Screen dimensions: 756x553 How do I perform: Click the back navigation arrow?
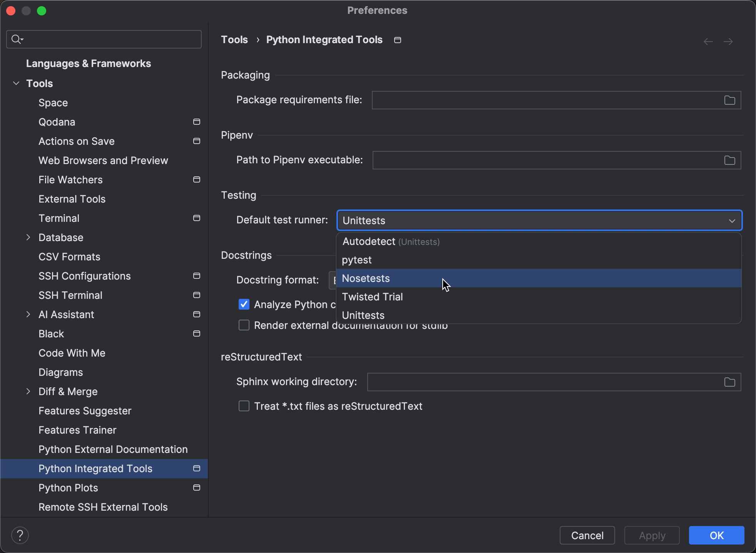(708, 41)
